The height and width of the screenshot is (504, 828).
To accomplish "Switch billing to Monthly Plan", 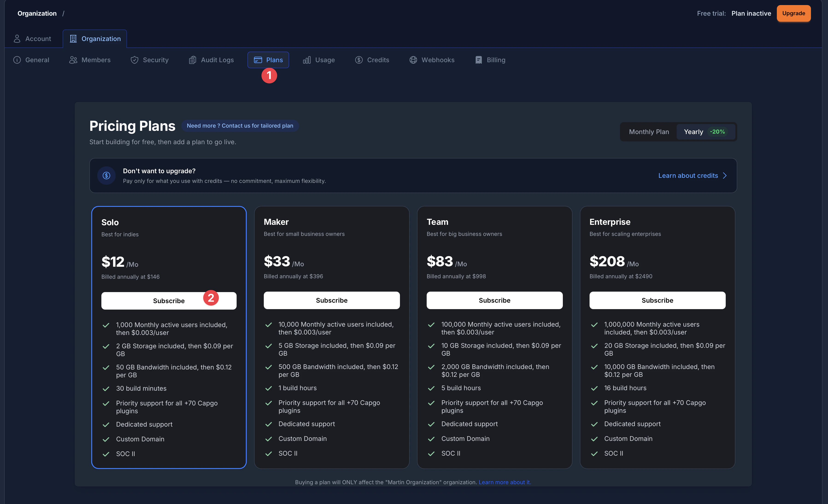I will pyautogui.click(x=649, y=132).
